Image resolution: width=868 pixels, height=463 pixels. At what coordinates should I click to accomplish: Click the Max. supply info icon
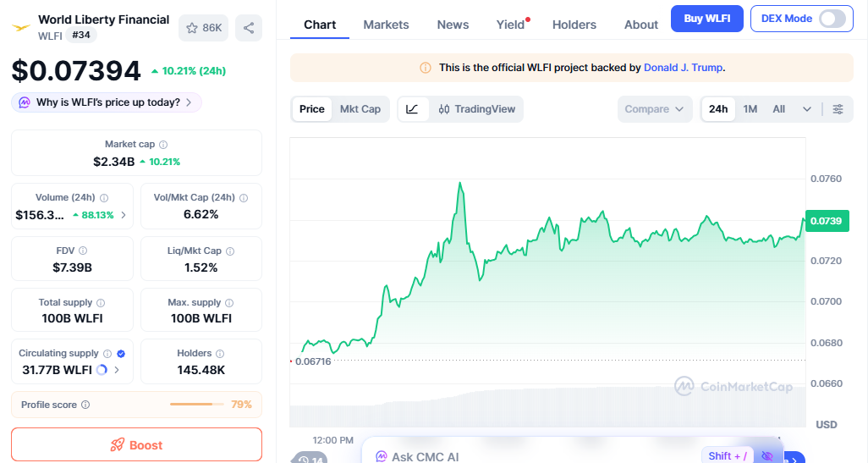[x=229, y=303]
